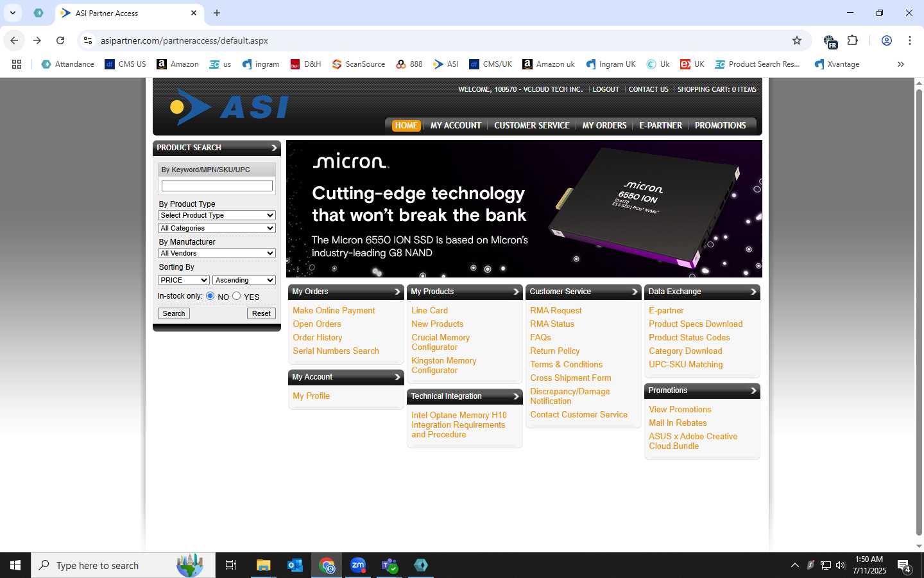This screenshot has width=924, height=578.
Task: Click the Search button in Product Search
Action: pos(174,313)
